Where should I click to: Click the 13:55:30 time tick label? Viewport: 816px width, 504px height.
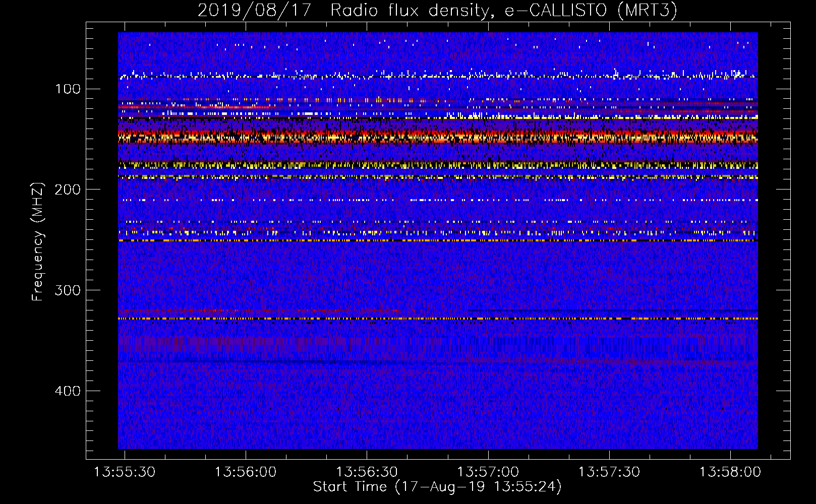click(125, 472)
